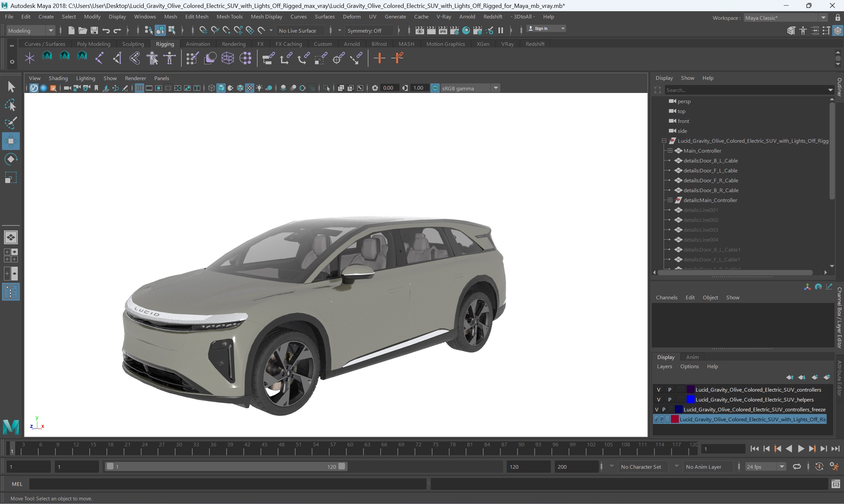844x504 pixels.
Task: Click the Undo arrow icon
Action: pos(106,31)
